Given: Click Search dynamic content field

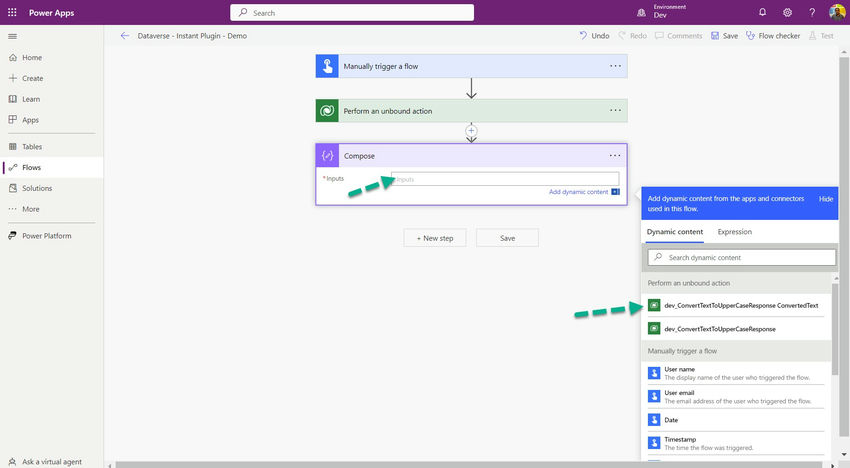Looking at the screenshot, I should tap(742, 258).
